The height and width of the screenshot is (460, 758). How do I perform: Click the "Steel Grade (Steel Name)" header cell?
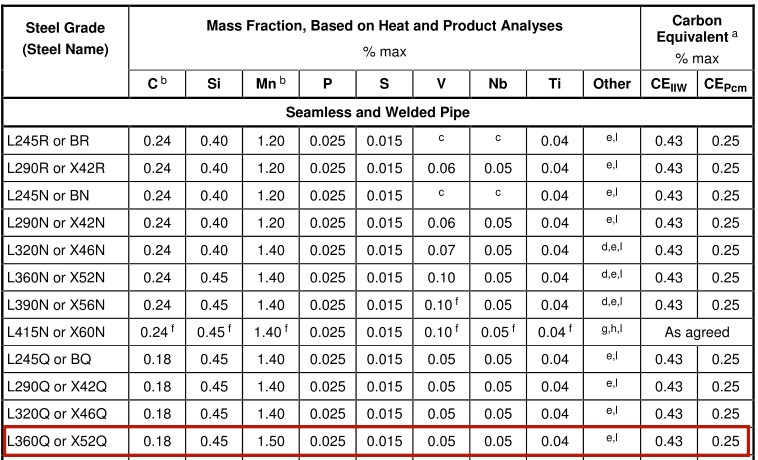(x=65, y=39)
